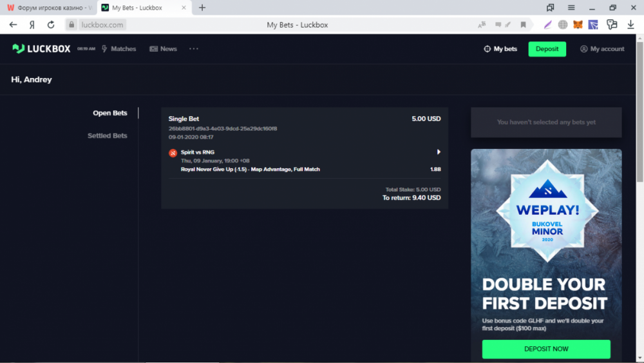Click the Total Stake: 5.00 USD text
The height and width of the screenshot is (363, 644).
click(x=413, y=190)
